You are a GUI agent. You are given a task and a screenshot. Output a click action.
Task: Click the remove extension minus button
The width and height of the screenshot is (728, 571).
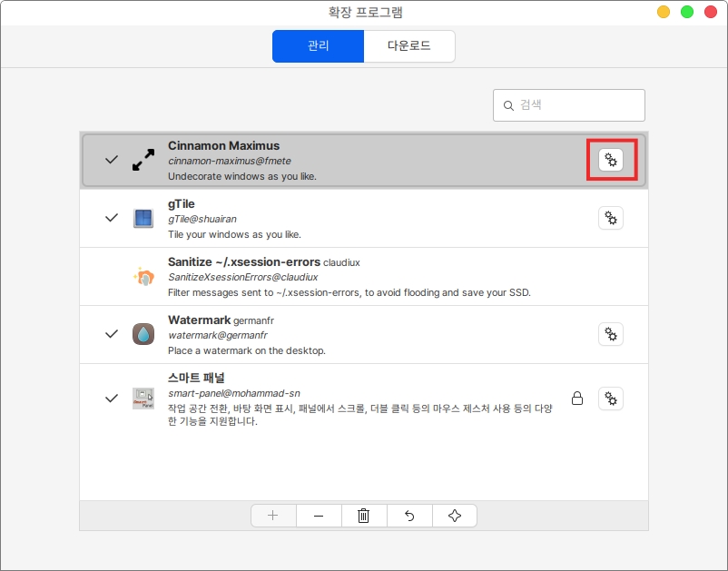pos(319,516)
